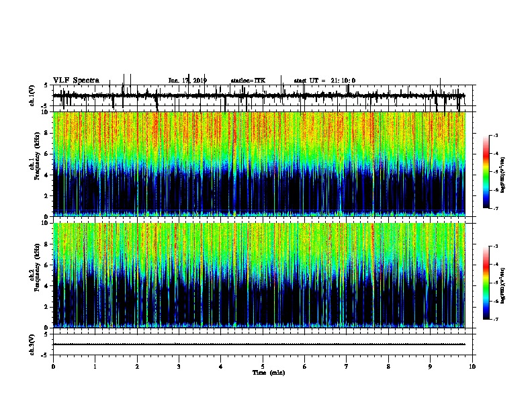Screen dimensions: 532x411
Task: Click the flat ch.3 voltage trace line
Action: point(259,345)
